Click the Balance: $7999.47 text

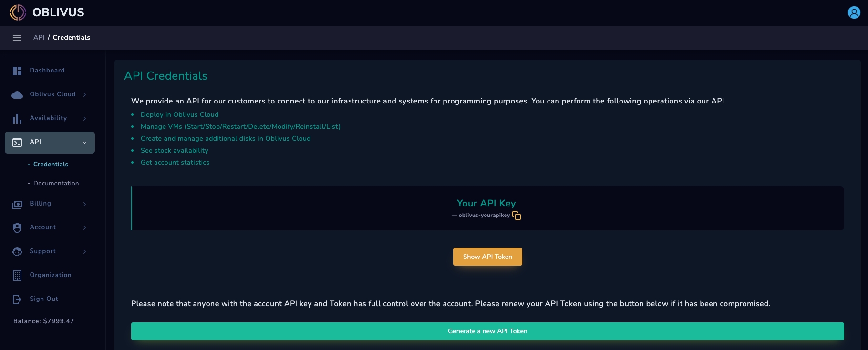pos(44,321)
